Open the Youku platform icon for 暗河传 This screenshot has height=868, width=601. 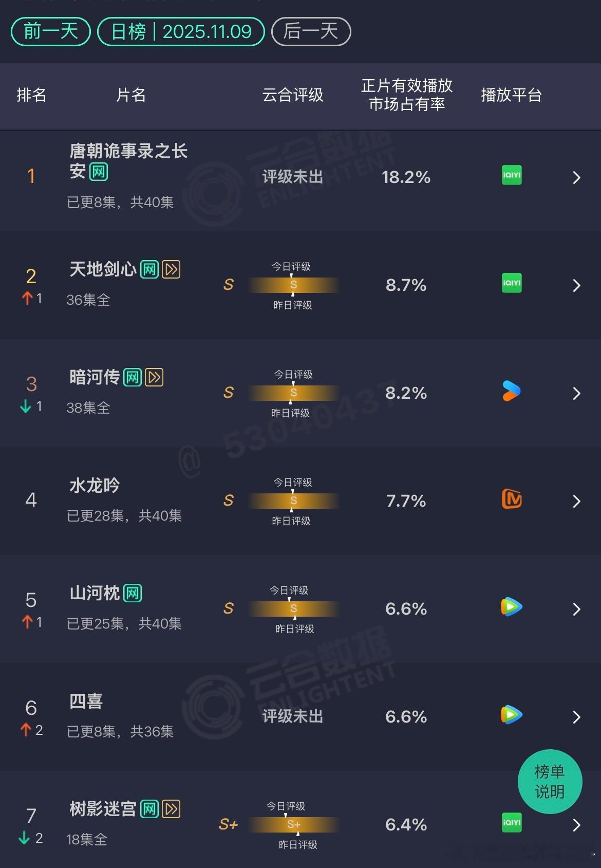click(x=511, y=392)
